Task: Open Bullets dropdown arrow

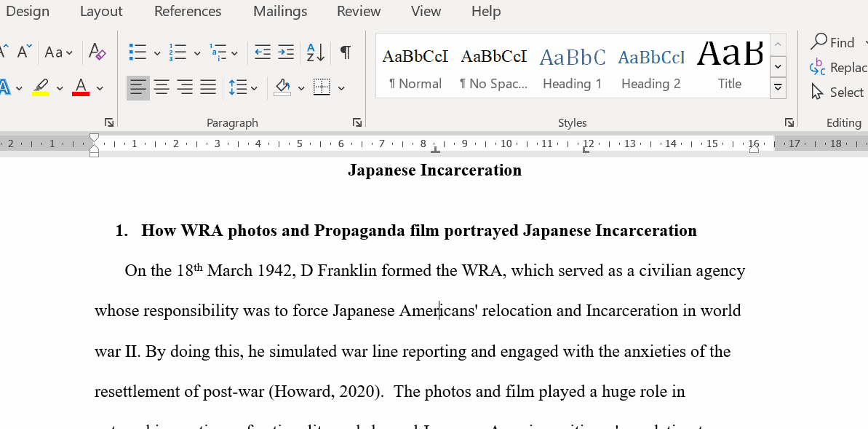Action: (156, 53)
